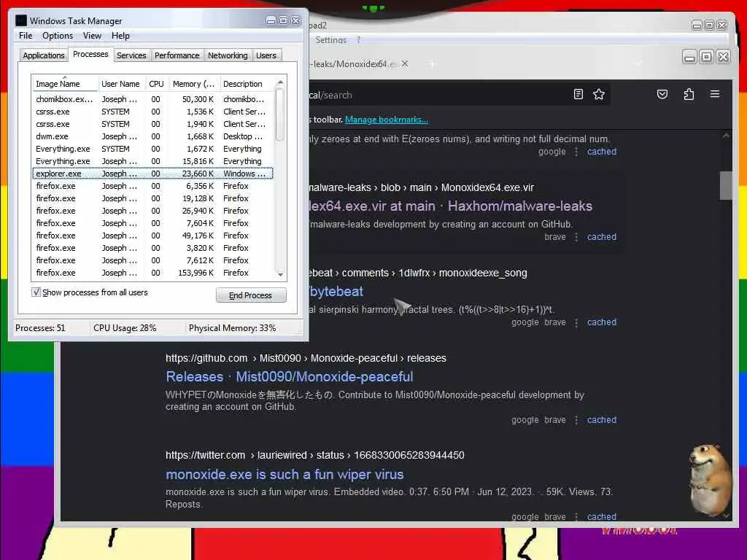Viewport: 747px width, 560px height.
Task: Switch to the Performance tab
Action: point(177,55)
